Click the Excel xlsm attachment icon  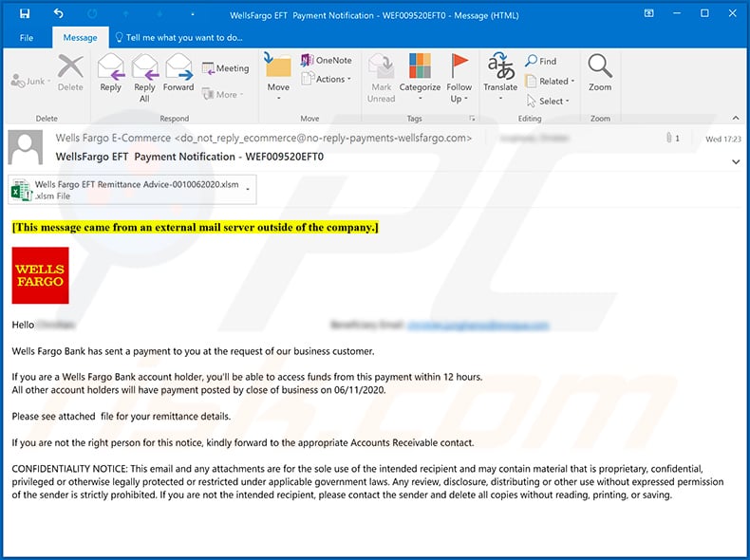[21, 190]
